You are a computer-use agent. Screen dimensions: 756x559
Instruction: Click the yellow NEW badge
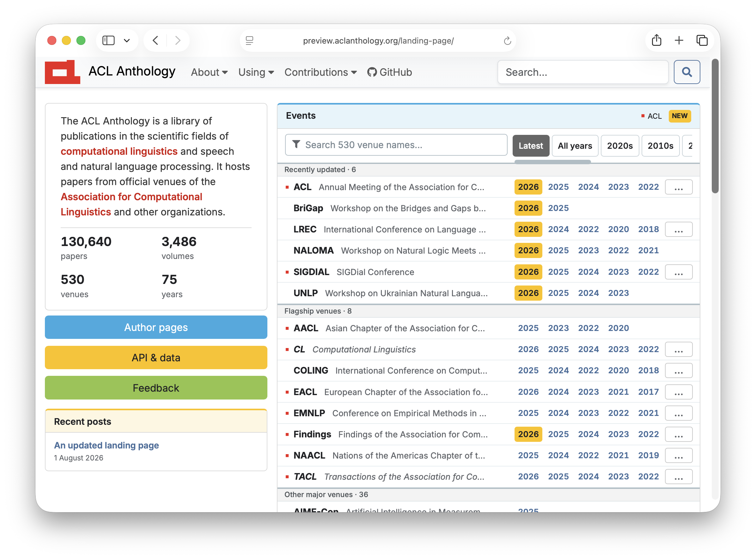click(x=679, y=116)
